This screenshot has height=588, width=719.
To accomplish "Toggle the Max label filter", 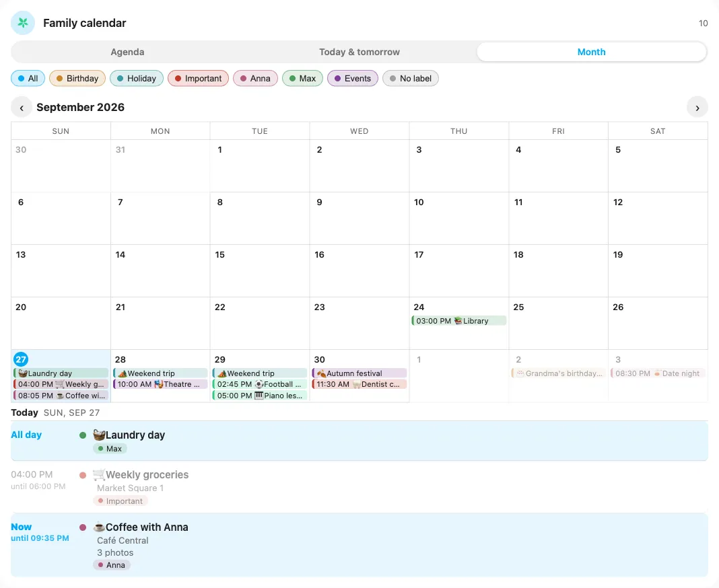I will (303, 78).
